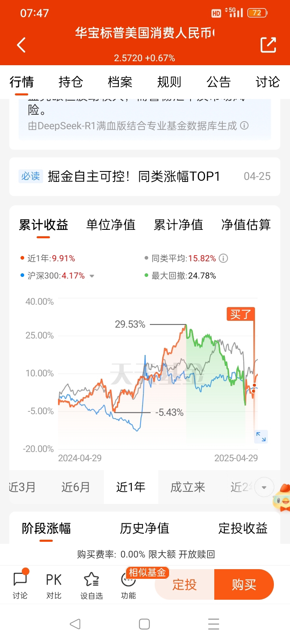Open the 必读 掘金自主可控 article
The height and width of the screenshot is (644, 290).
pos(145,176)
